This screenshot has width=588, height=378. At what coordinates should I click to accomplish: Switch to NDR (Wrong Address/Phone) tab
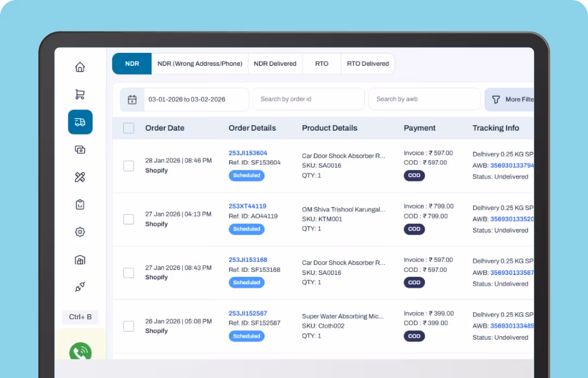point(200,64)
